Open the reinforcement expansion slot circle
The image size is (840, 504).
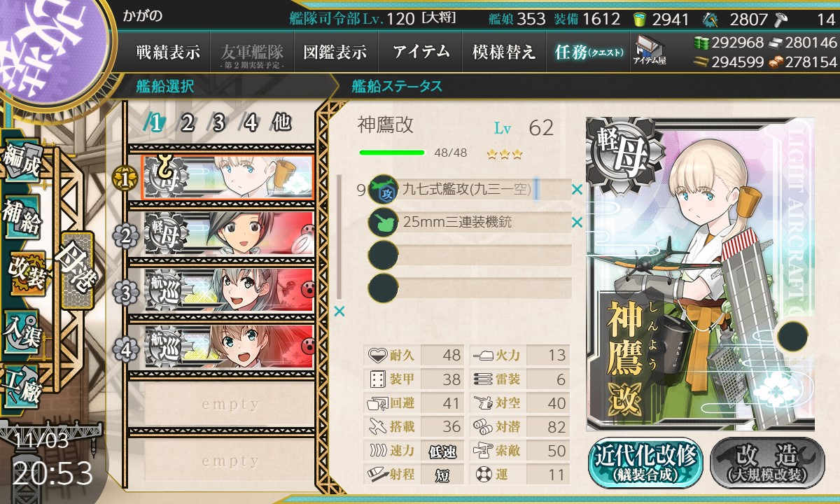(793, 335)
